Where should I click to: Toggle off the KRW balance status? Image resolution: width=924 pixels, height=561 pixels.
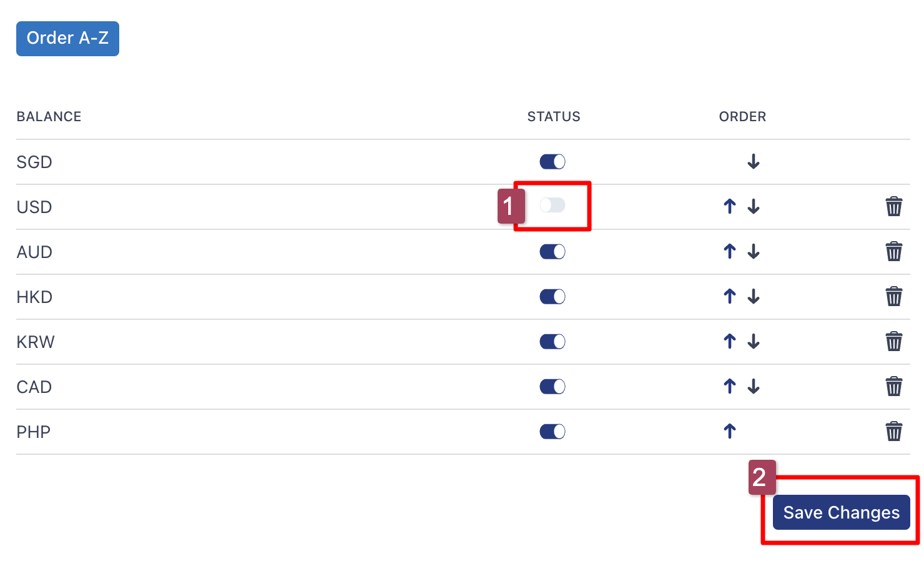[x=553, y=342]
